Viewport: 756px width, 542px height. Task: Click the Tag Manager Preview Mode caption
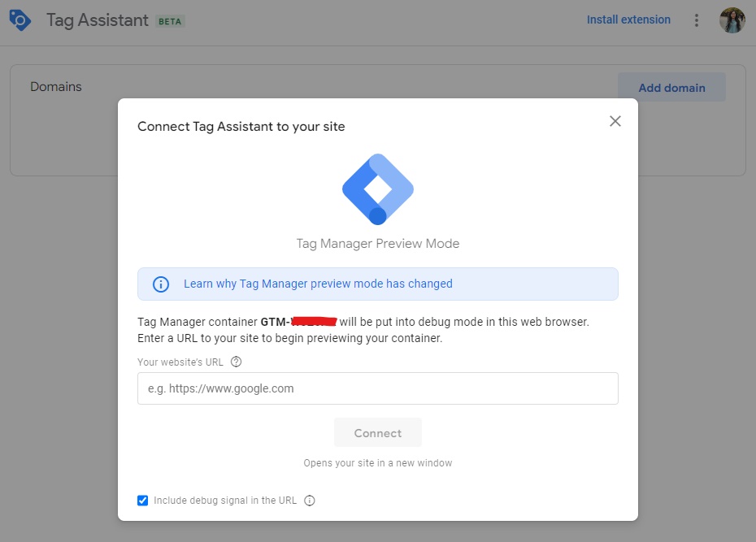click(x=378, y=244)
